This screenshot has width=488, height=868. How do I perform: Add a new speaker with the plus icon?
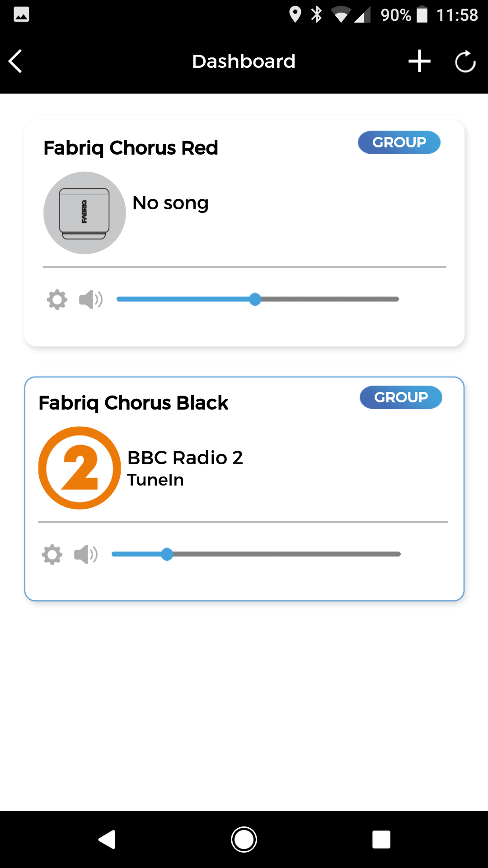[419, 61]
